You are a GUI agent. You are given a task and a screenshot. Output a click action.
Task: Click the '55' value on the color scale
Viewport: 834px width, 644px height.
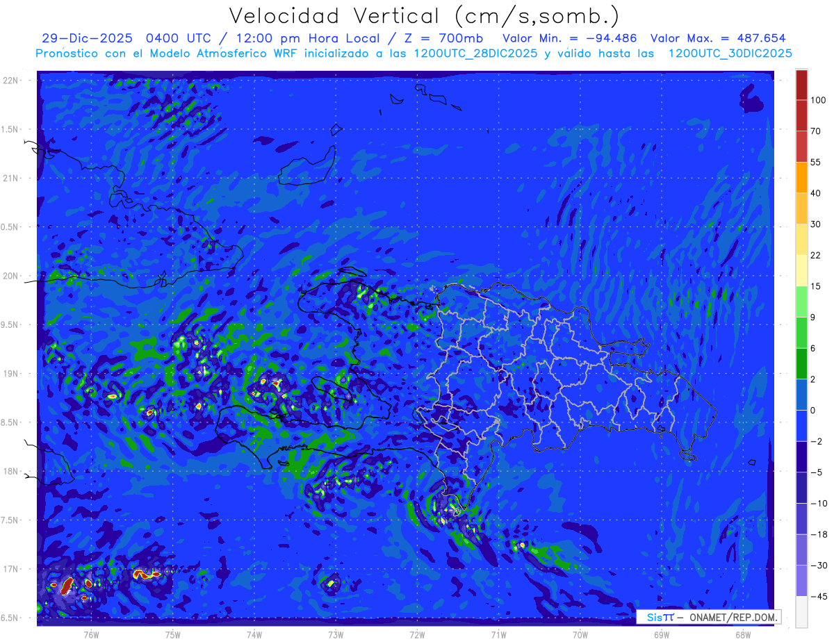coord(816,162)
